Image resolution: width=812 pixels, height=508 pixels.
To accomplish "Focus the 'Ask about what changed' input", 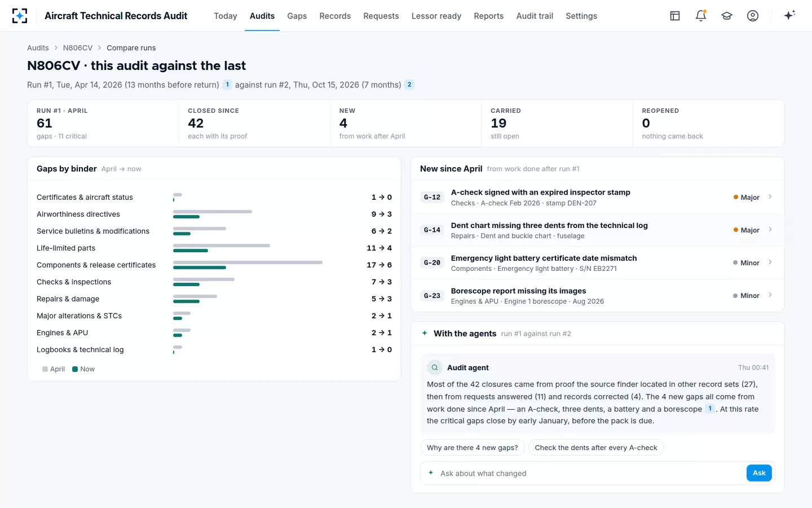I will pyautogui.click(x=590, y=473).
